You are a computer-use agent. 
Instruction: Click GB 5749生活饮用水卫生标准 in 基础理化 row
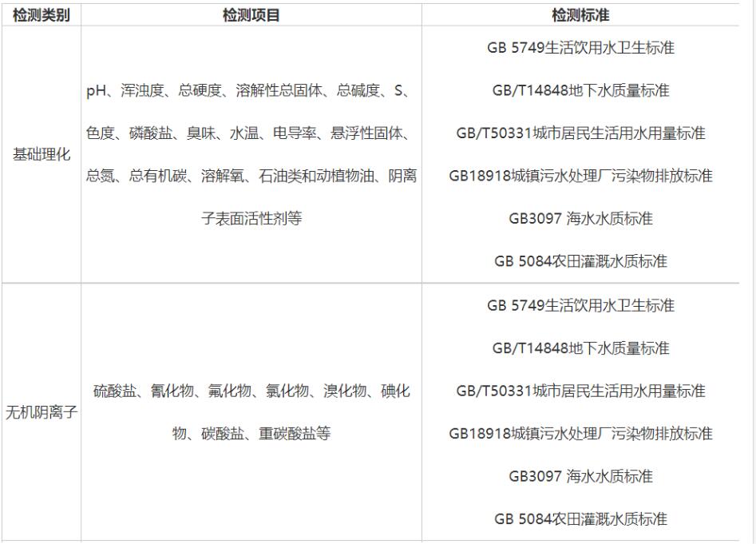(580, 48)
